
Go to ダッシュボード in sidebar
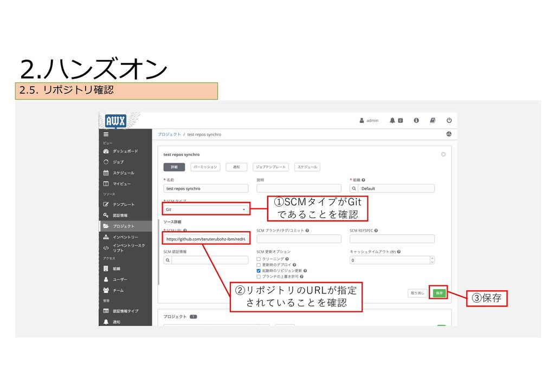[x=125, y=151]
